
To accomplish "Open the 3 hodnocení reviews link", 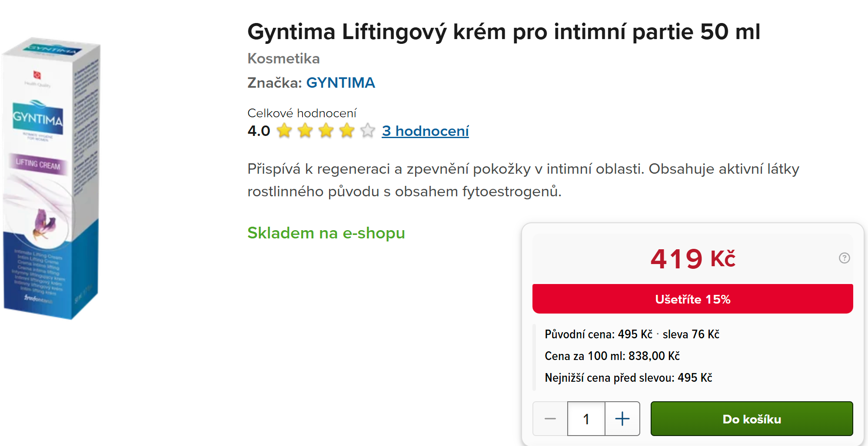I will tap(425, 131).
